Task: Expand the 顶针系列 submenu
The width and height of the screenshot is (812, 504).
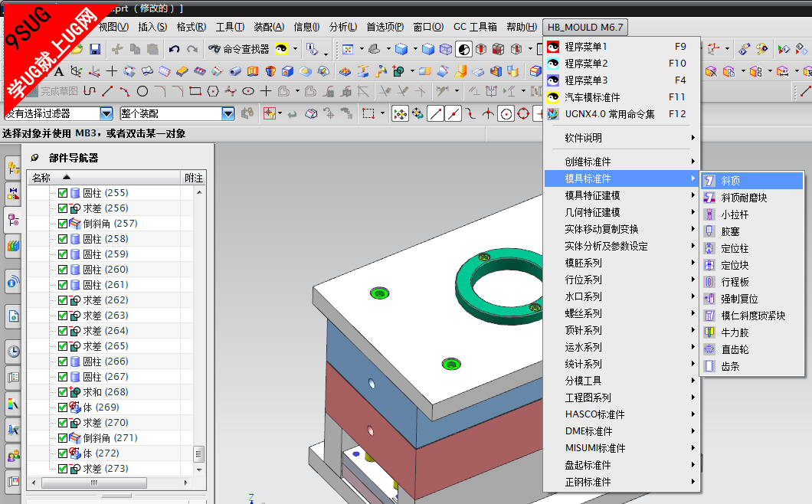Action: click(x=621, y=330)
